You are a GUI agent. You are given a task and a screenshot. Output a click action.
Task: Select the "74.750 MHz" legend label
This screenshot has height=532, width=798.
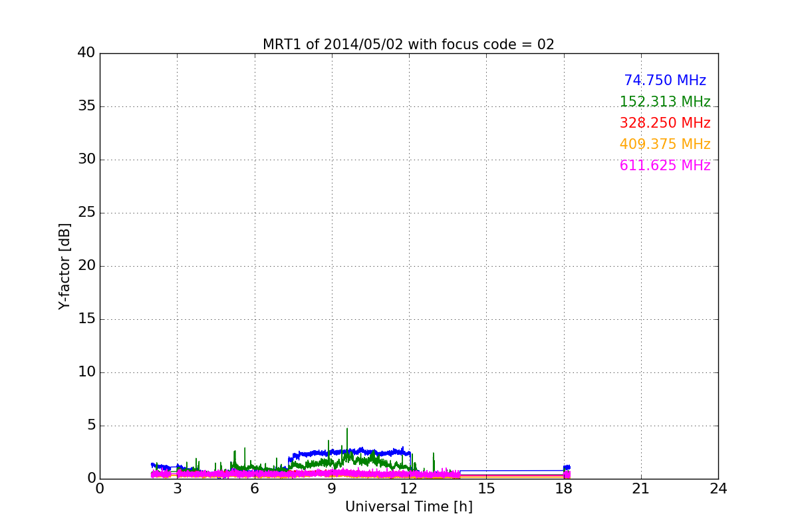[665, 80]
